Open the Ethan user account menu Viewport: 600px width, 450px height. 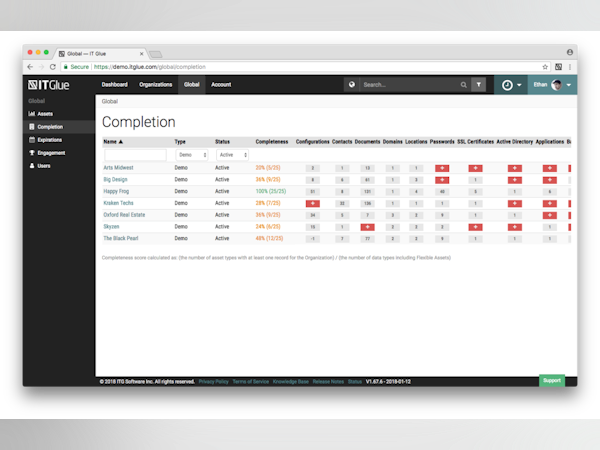(552, 85)
